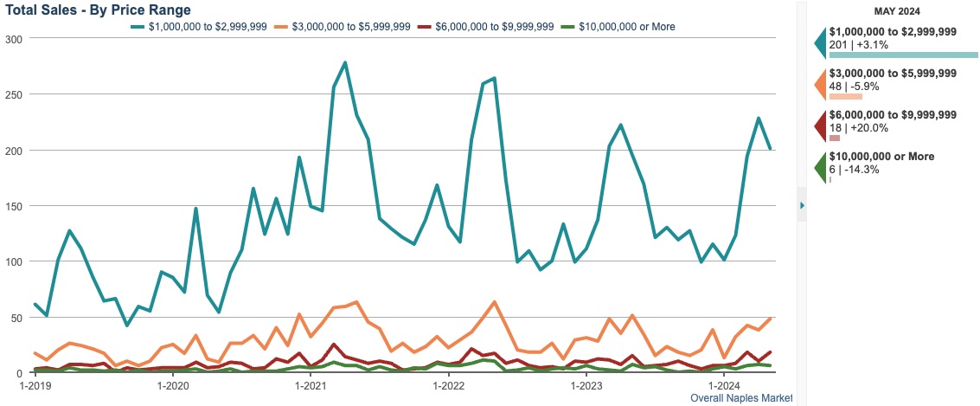Collapse the side panel with the arrow handle
This screenshot has width=980, height=406.
point(802,204)
